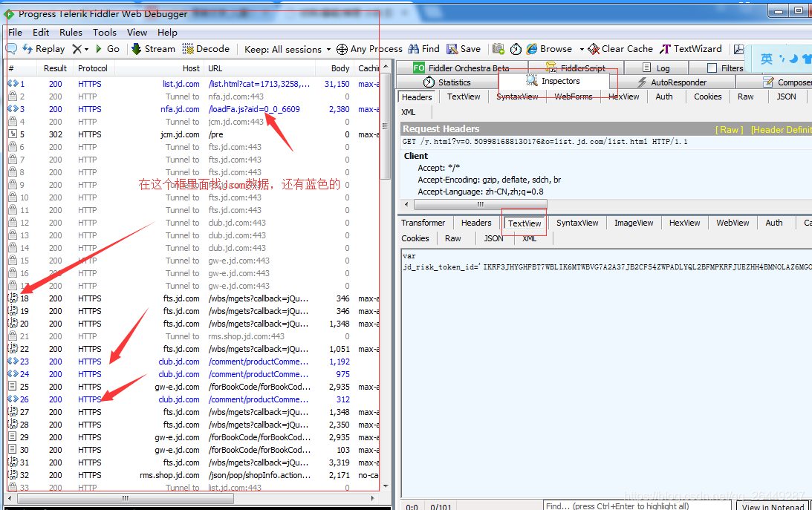Image resolution: width=812 pixels, height=510 pixels.
Task: Open the Browse dropdown arrow
Action: (x=582, y=50)
